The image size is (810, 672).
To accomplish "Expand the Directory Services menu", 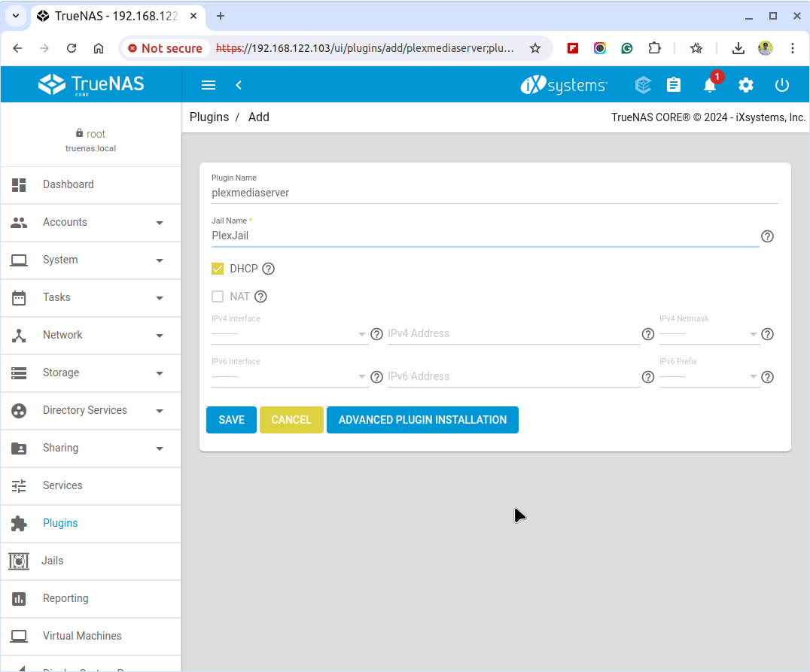I will [91, 411].
